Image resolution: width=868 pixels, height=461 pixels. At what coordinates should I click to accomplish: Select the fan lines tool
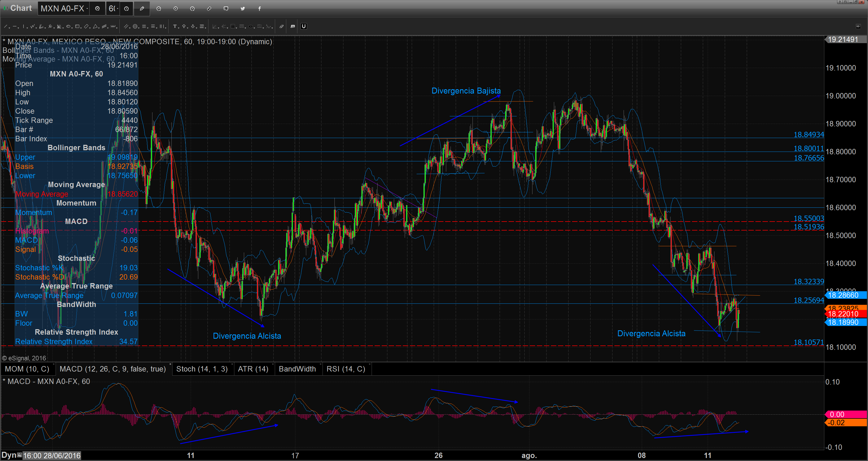pyautogui.click(x=41, y=26)
